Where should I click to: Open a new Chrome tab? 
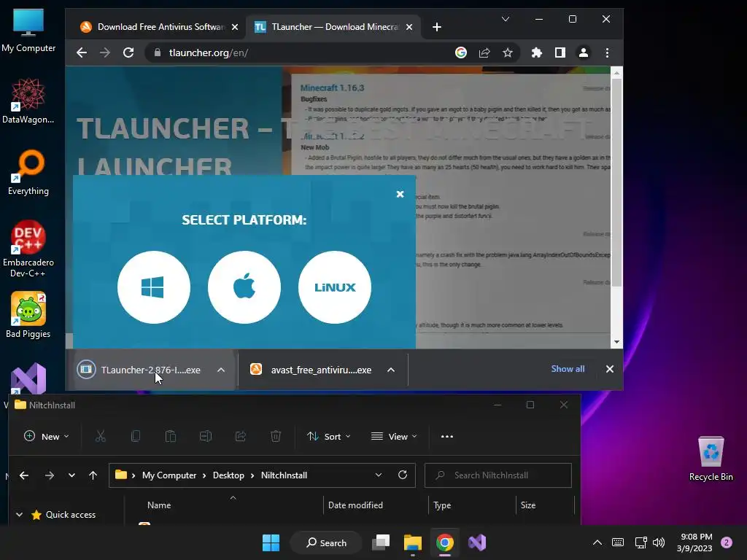coord(437,27)
